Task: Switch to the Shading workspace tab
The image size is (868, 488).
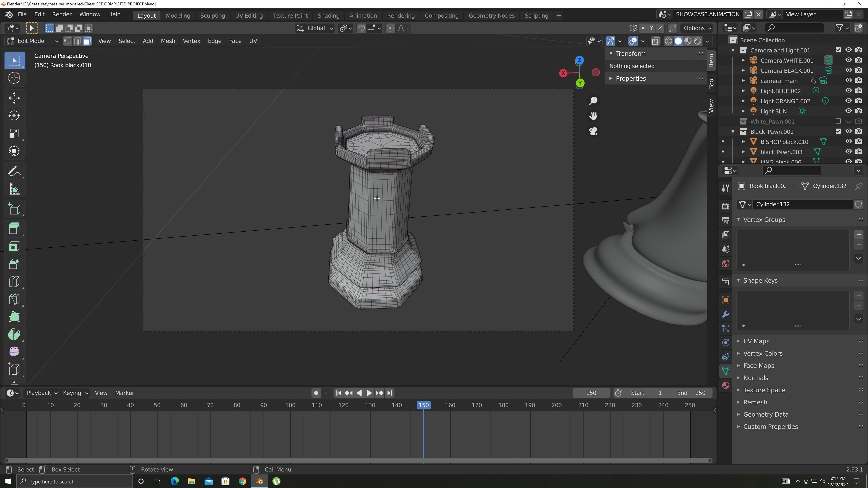Action: (x=328, y=16)
